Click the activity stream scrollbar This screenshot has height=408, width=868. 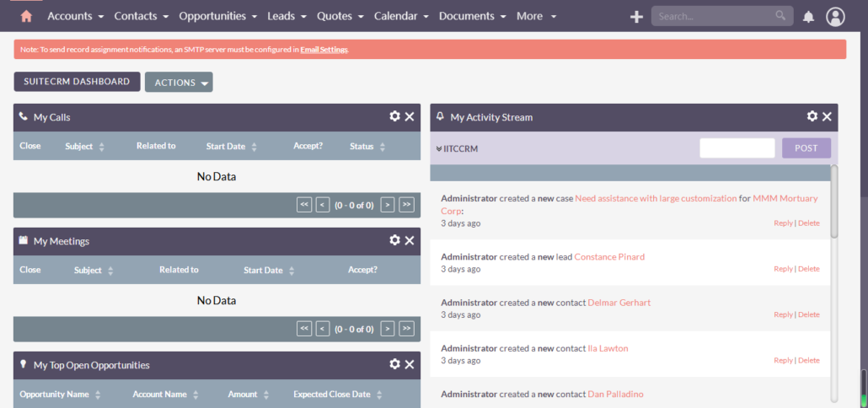point(834,202)
